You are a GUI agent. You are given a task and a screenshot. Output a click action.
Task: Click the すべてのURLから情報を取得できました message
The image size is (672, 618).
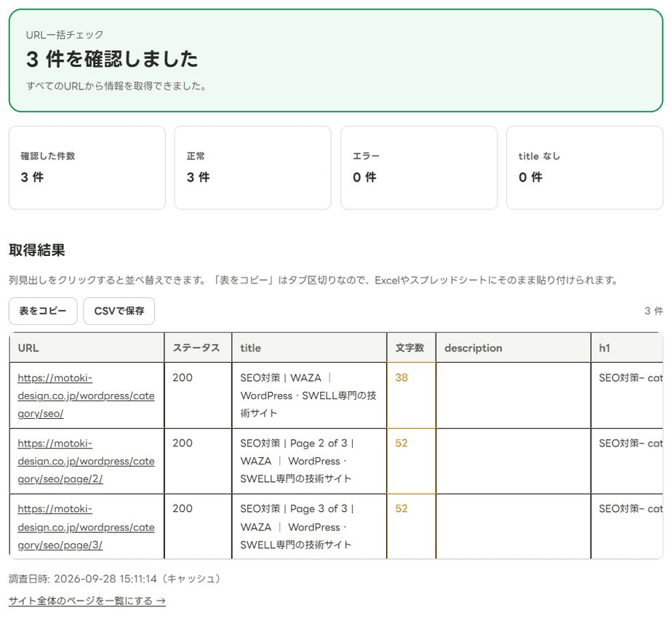(x=116, y=86)
